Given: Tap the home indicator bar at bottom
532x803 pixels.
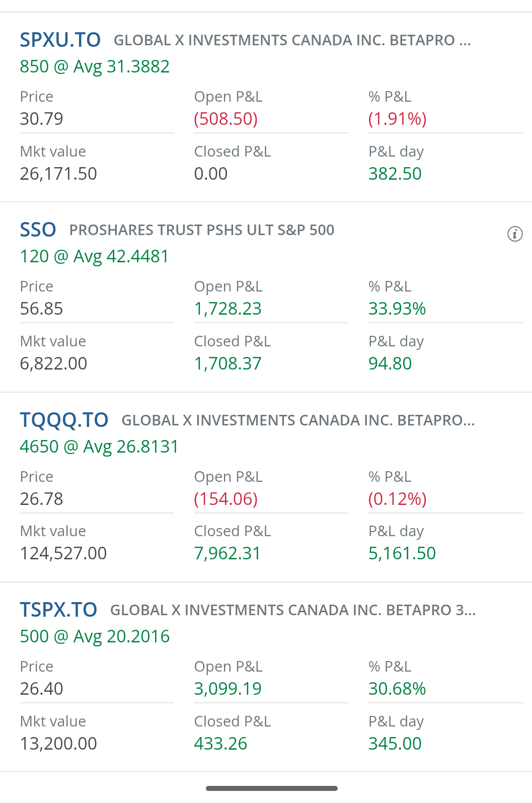Looking at the screenshot, I should coord(272,788).
